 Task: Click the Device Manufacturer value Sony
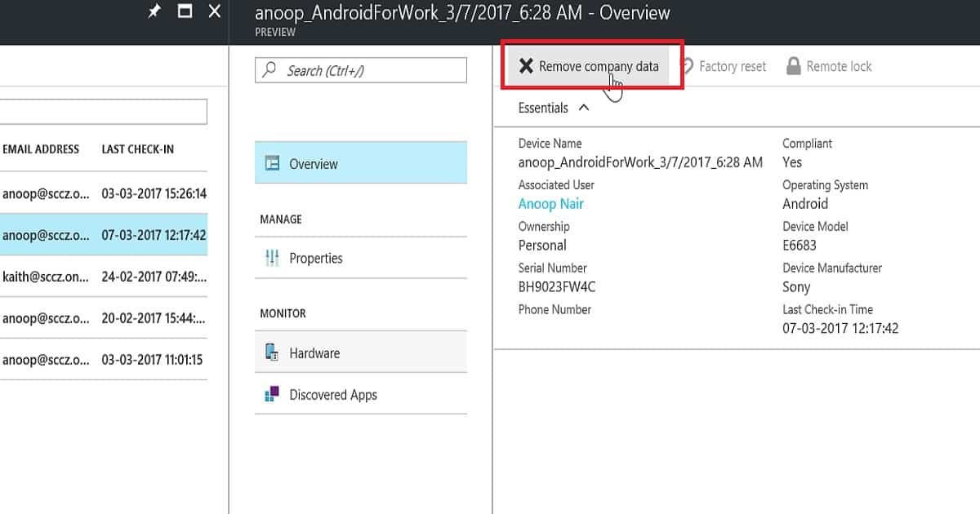click(x=796, y=287)
